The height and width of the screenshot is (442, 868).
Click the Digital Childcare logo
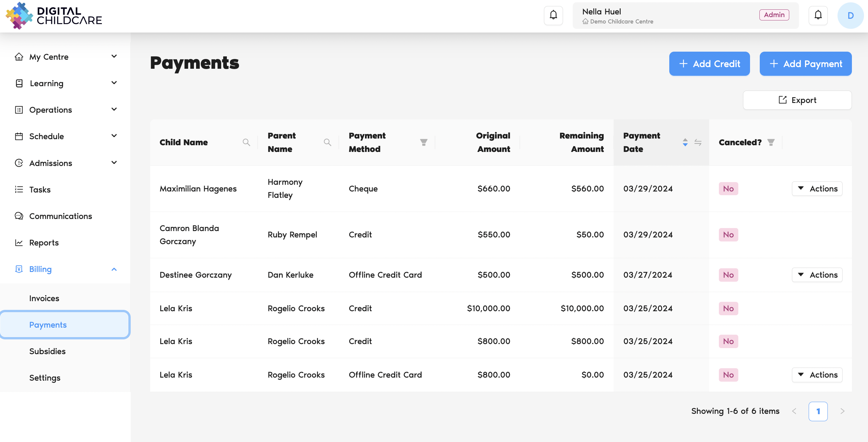pos(54,15)
